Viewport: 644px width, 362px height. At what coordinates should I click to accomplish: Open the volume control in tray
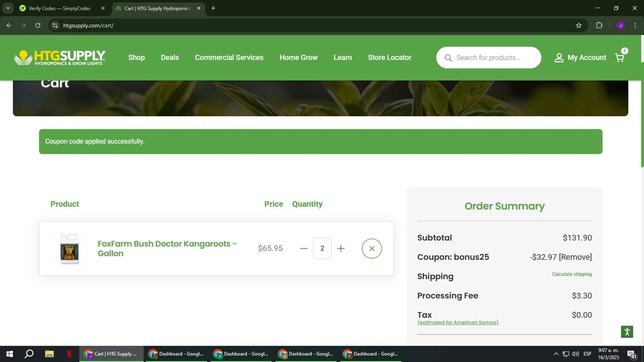pos(575,354)
